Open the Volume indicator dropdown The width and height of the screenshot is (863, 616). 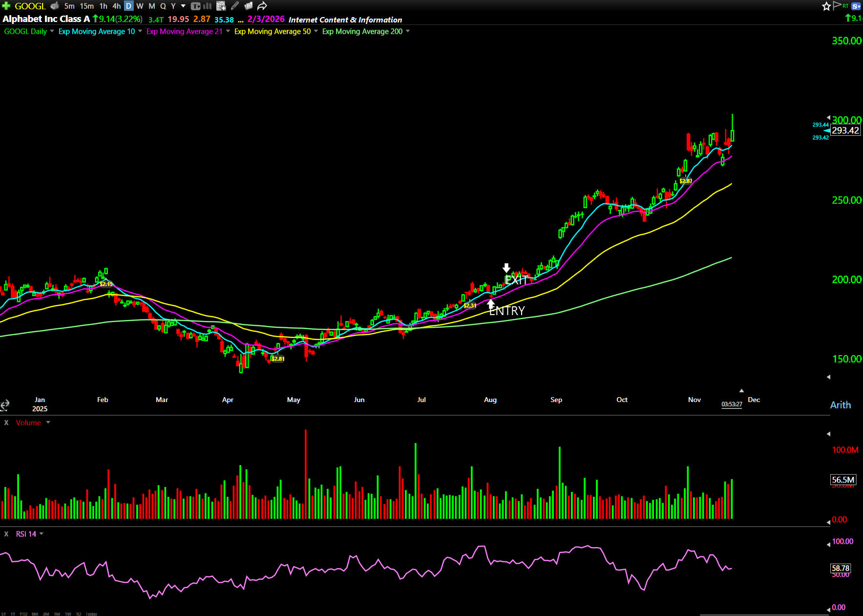[x=48, y=423]
